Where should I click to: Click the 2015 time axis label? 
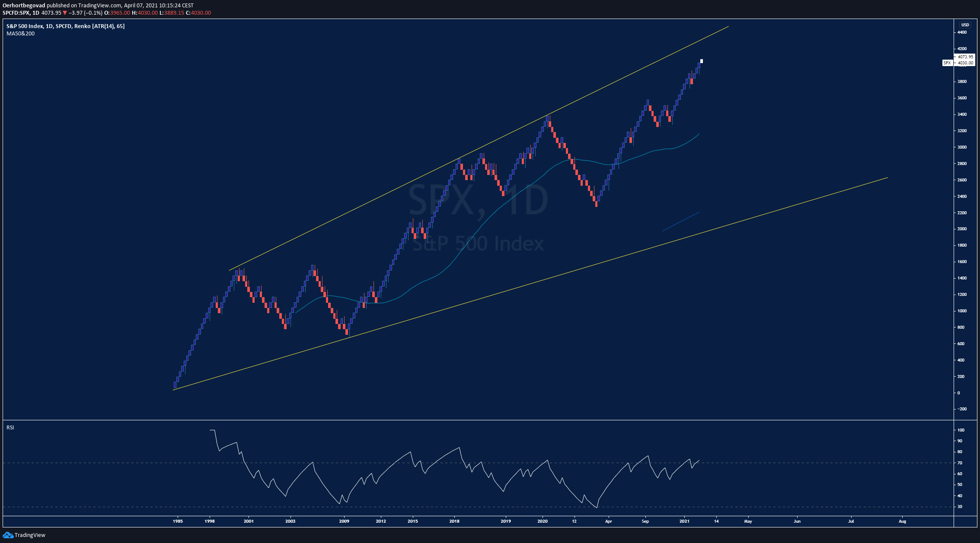413,521
